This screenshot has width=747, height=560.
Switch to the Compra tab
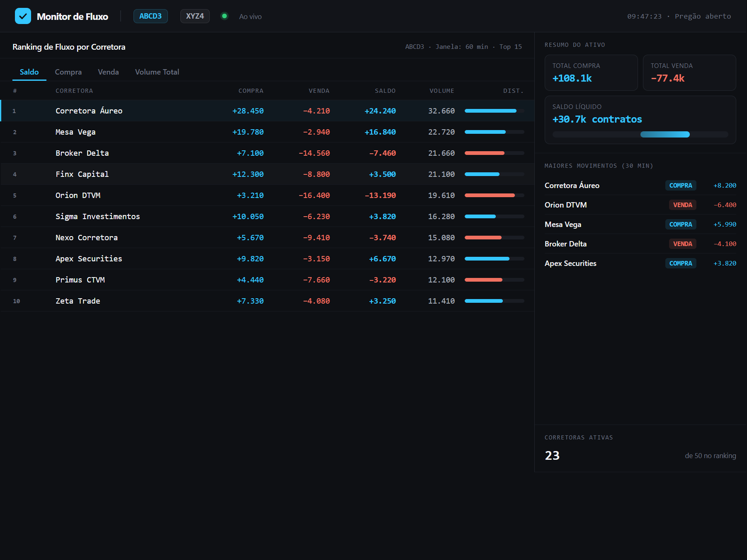68,72
